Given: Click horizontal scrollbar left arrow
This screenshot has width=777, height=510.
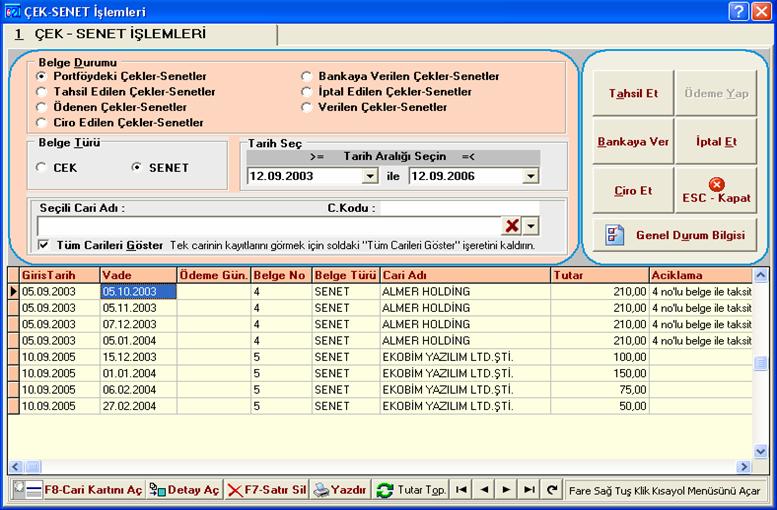Looking at the screenshot, I should click(15, 466).
